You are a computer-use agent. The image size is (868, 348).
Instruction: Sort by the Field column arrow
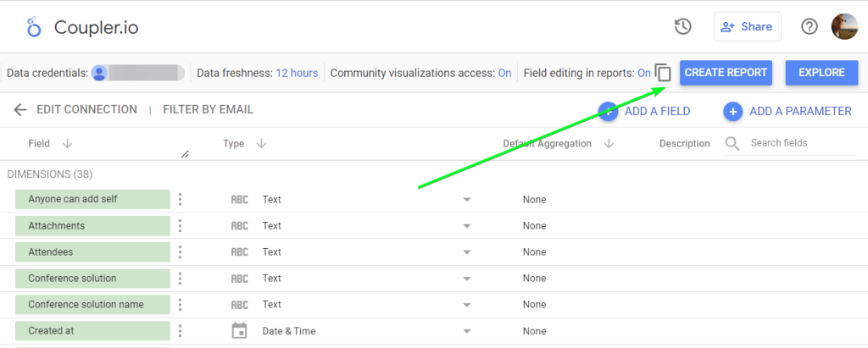pyautogui.click(x=68, y=143)
